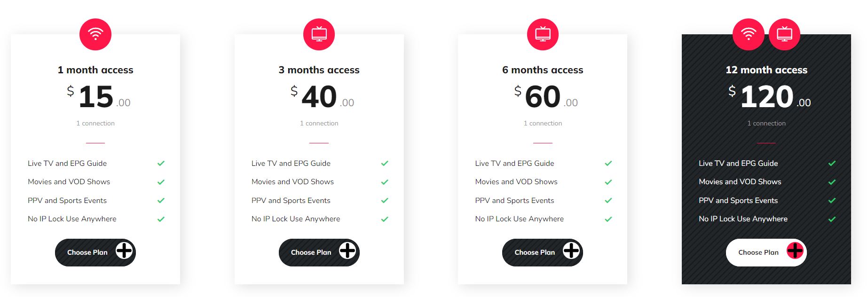Select the 6 months access heading
Screen dimensions: 868x297
[x=543, y=70]
